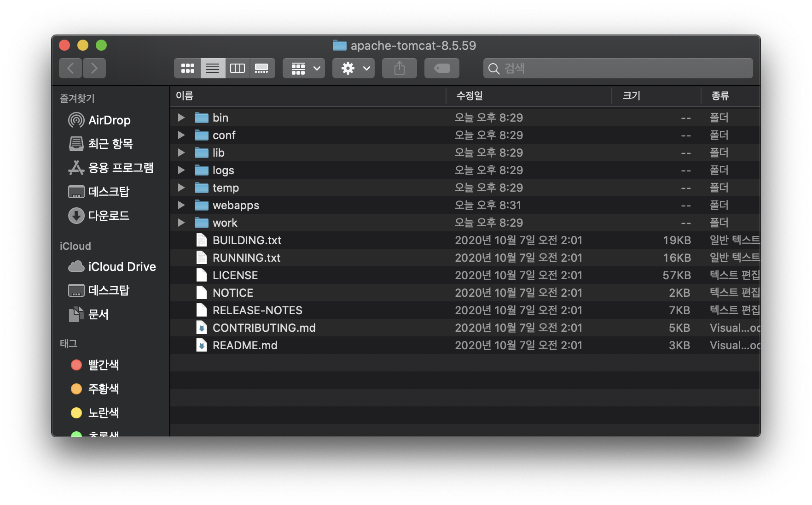Select the LICENSE file icon
This screenshot has width=812, height=505.
click(x=202, y=275)
